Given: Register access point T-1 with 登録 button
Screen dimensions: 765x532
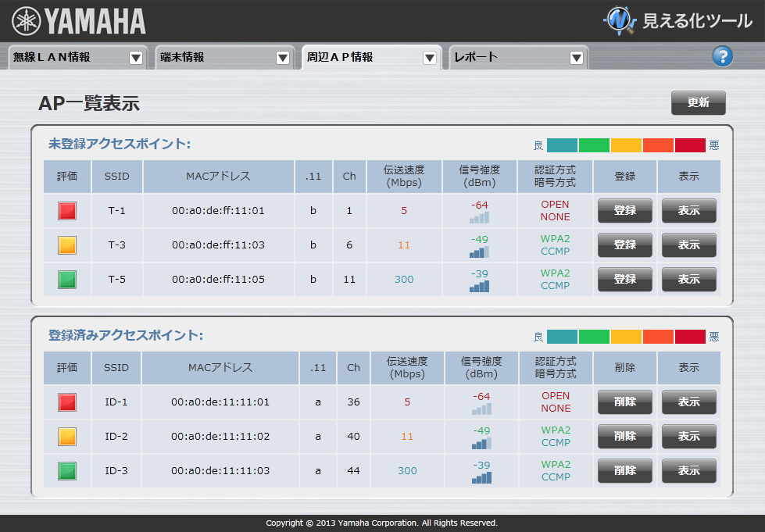Looking at the screenshot, I should pos(624,210).
